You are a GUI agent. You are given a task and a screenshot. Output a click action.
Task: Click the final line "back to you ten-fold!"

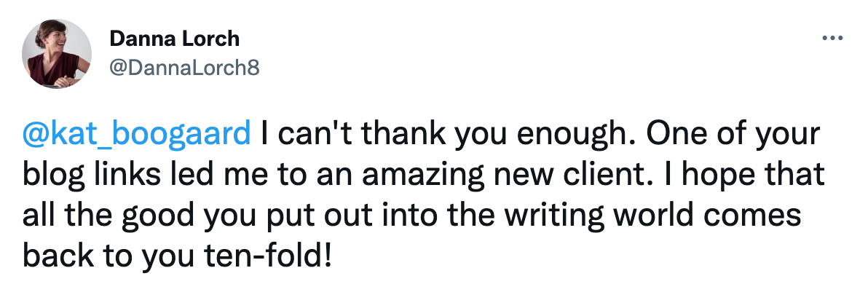pyautogui.click(x=178, y=255)
